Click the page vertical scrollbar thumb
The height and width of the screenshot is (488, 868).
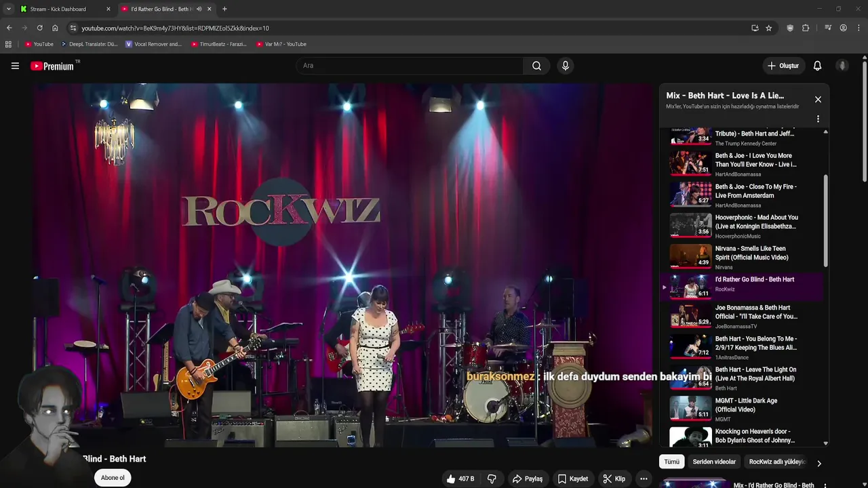point(865,122)
